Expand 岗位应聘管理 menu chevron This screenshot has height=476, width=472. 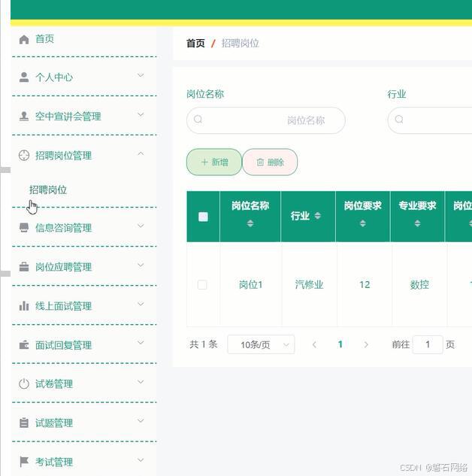[x=141, y=265]
